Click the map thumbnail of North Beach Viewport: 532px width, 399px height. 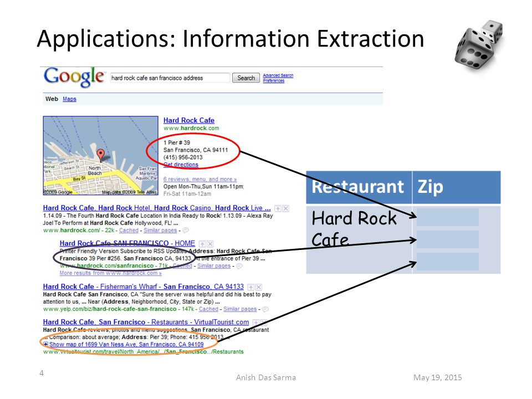click(x=100, y=156)
